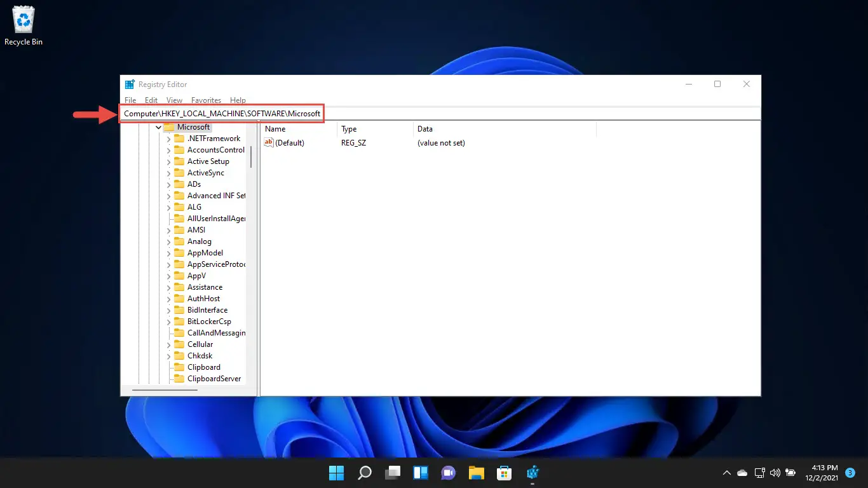Click the (Default) value string icon
The height and width of the screenshot is (488, 868).
[269, 143]
